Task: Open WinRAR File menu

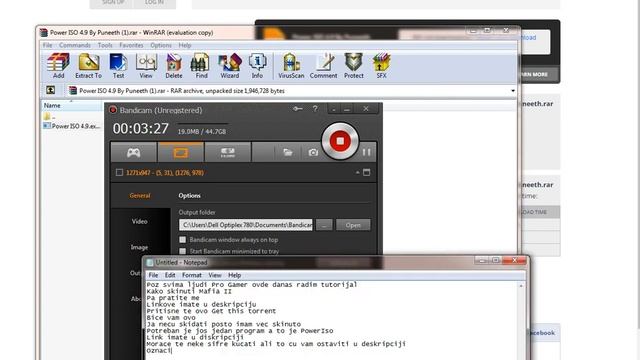Action: point(48,45)
